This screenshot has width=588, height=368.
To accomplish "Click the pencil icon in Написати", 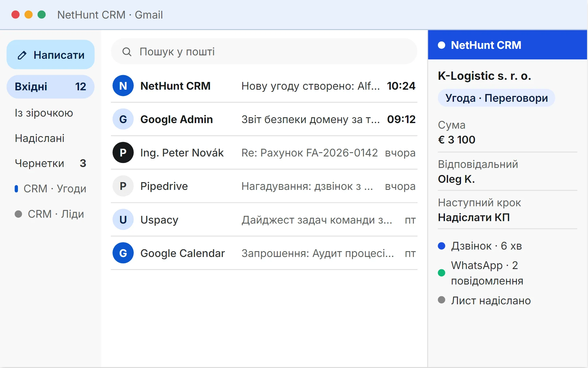I will click(22, 55).
